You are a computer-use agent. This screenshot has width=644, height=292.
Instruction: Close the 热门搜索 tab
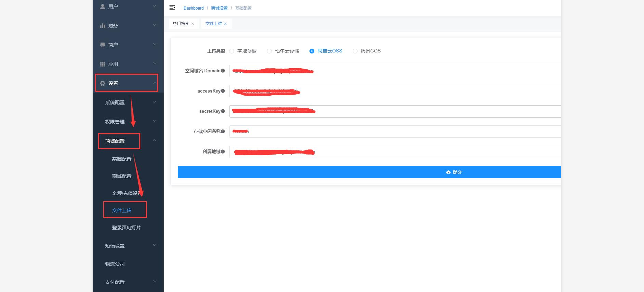[x=192, y=24]
